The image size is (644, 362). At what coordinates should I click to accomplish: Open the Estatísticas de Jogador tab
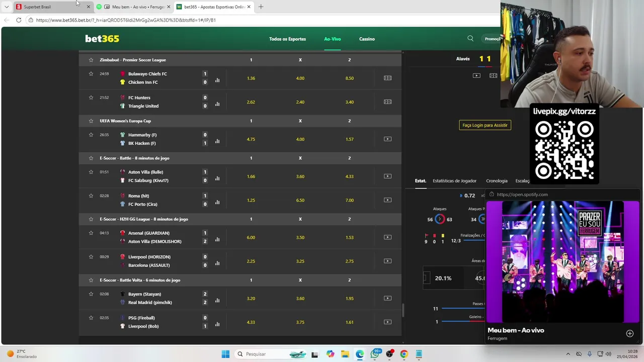pyautogui.click(x=454, y=181)
